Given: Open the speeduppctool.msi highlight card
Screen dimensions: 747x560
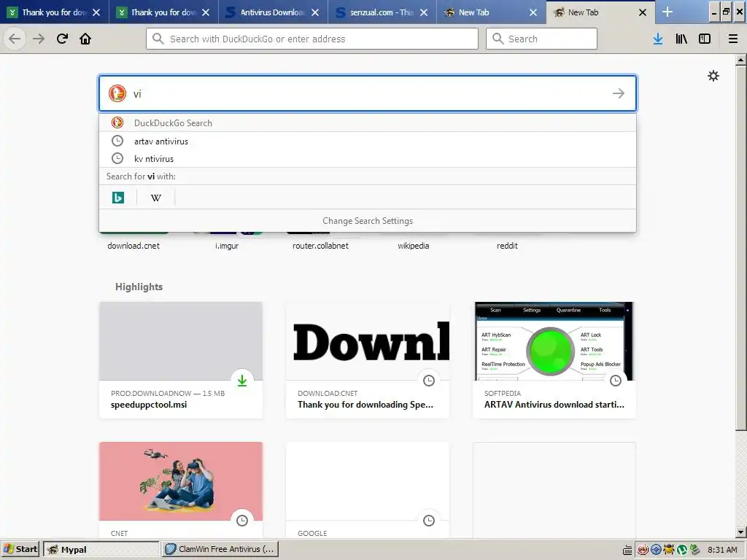Looking at the screenshot, I should pos(181,360).
